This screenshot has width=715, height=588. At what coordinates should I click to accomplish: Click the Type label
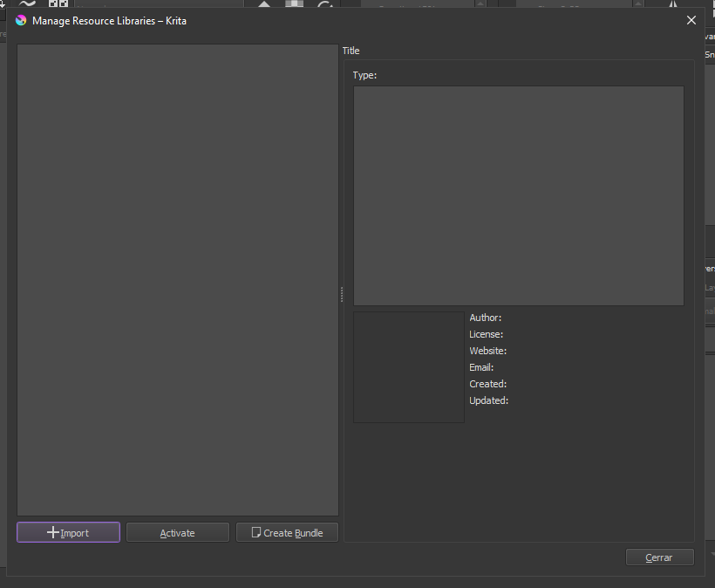[364, 75]
